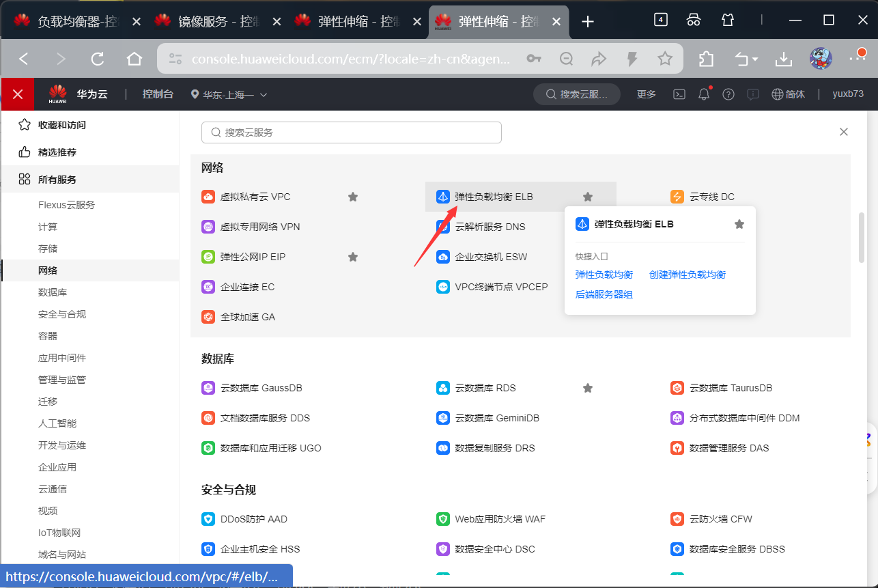Reload the page with browser refresh button
The width and height of the screenshot is (878, 588).
(x=98, y=59)
